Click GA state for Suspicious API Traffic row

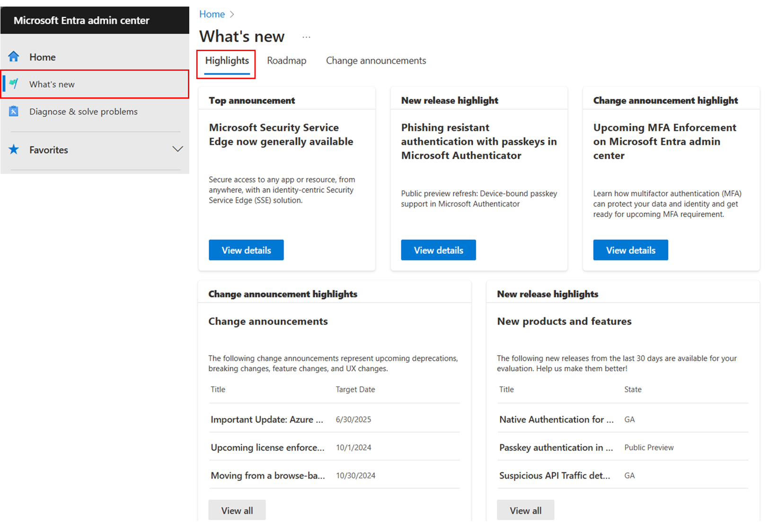(629, 475)
